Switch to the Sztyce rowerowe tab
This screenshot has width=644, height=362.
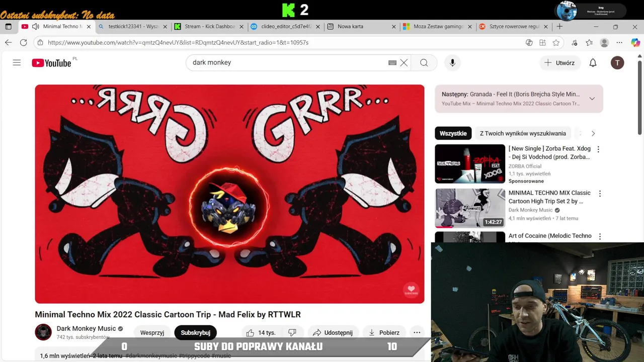(514, 27)
